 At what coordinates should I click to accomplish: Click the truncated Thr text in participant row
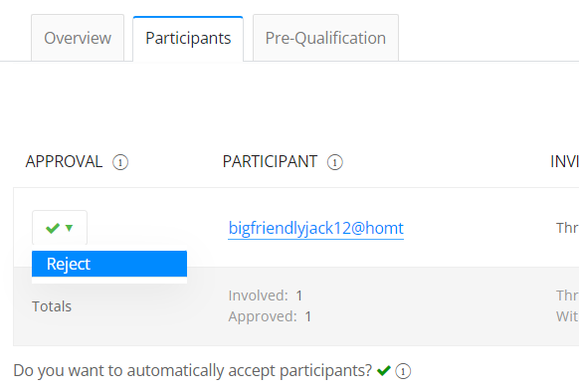coord(567,228)
